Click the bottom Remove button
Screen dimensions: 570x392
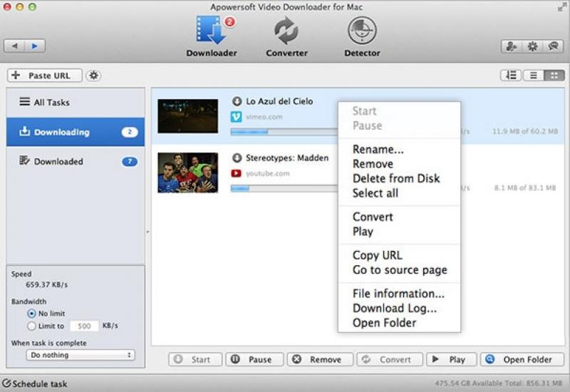(320, 359)
